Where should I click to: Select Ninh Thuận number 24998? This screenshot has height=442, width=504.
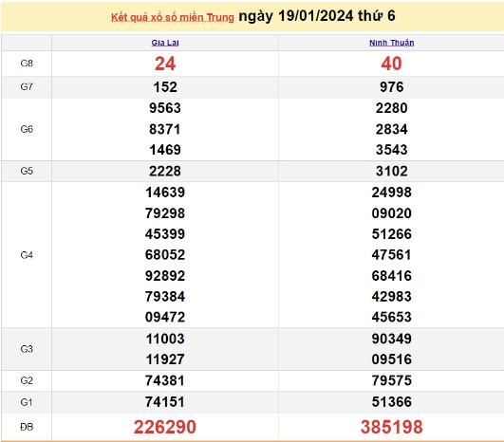coord(391,193)
